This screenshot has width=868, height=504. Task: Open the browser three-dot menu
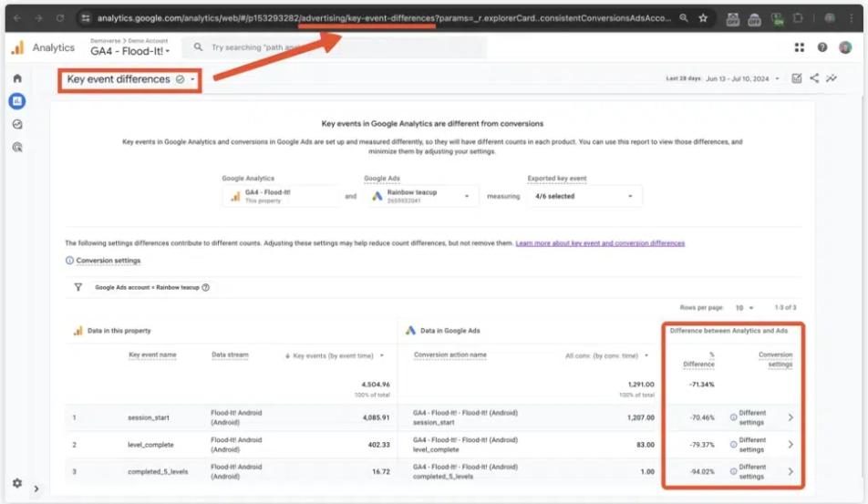(851, 18)
